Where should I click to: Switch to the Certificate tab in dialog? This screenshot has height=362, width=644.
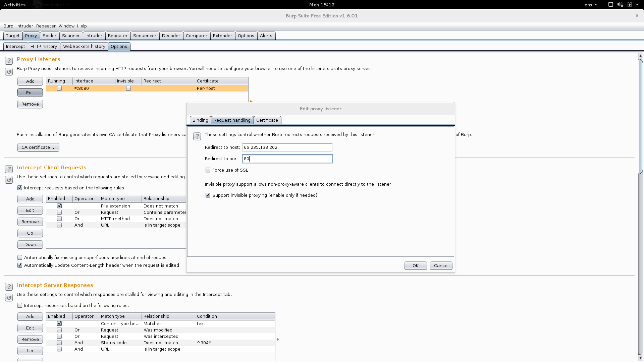(x=267, y=120)
